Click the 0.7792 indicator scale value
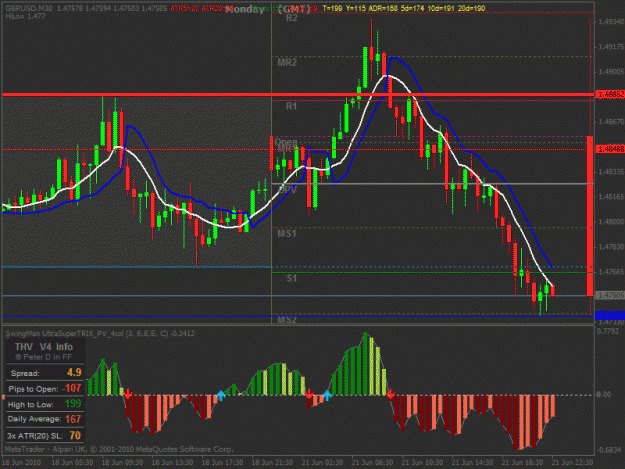Viewport: 625px width, 469px height. tap(607, 331)
